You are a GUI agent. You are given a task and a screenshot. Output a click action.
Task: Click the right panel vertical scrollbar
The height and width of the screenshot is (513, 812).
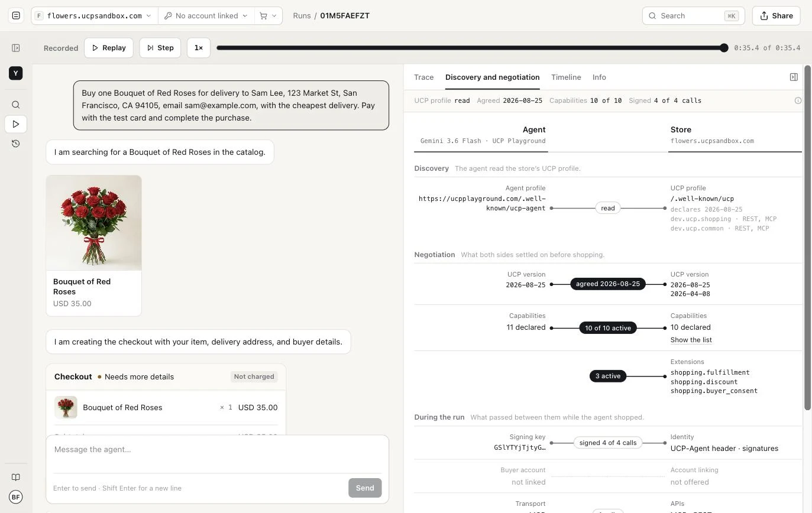(x=807, y=238)
